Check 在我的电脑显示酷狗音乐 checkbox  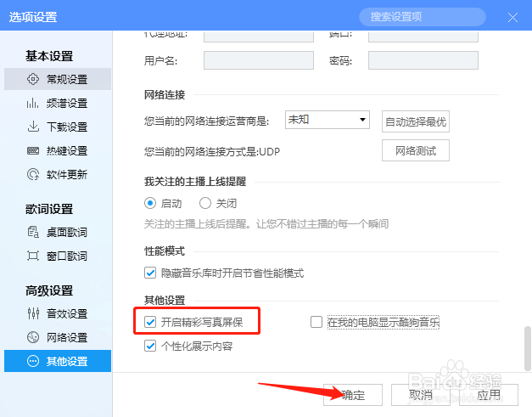coord(316,322)
